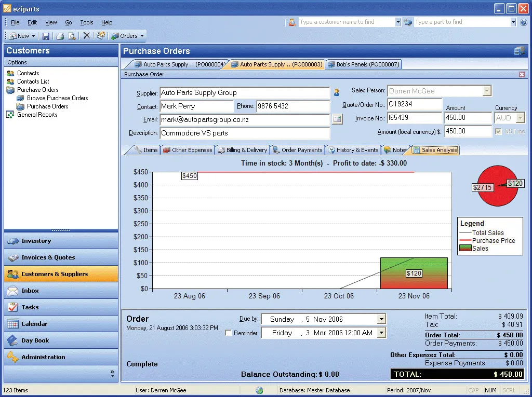This screenshot has height=397, width=532.
Task: Click into the Description input field
Action: pyautogui.click(x=245, y=133)
